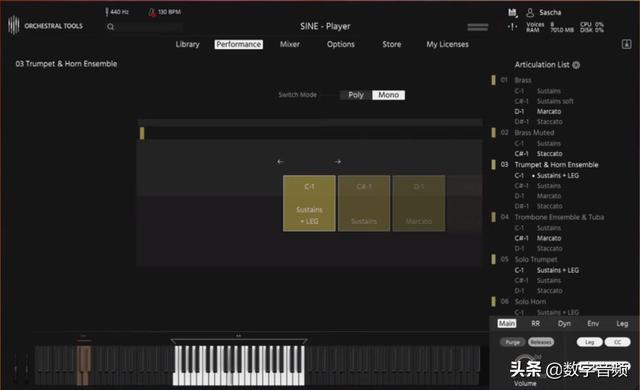Screen dimensions: 640x390
Task: Click the save preset disk icon
Action: [512, 13]
